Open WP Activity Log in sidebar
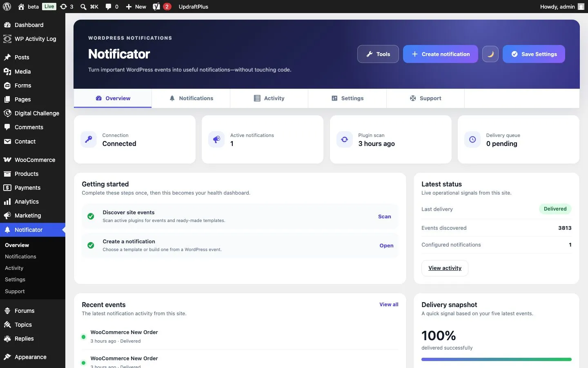The width and height of the screenshot is (588, 368). [x=33, y=39]
